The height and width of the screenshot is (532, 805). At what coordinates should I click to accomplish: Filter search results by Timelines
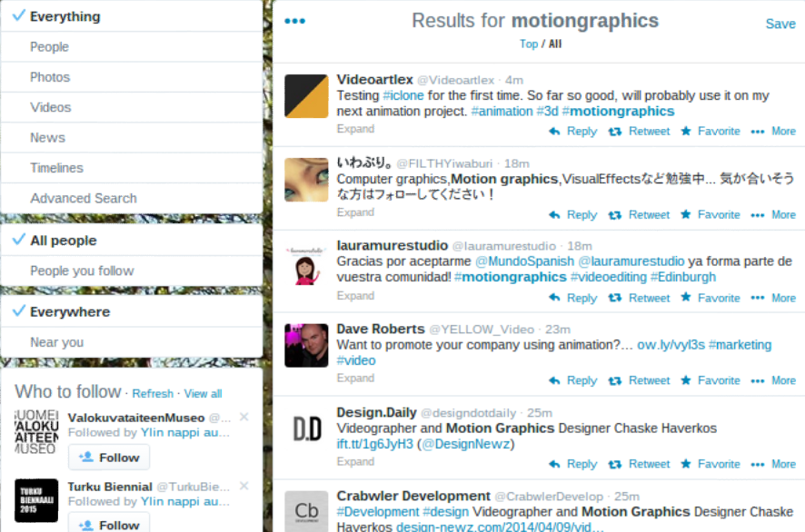coord(132,168)
